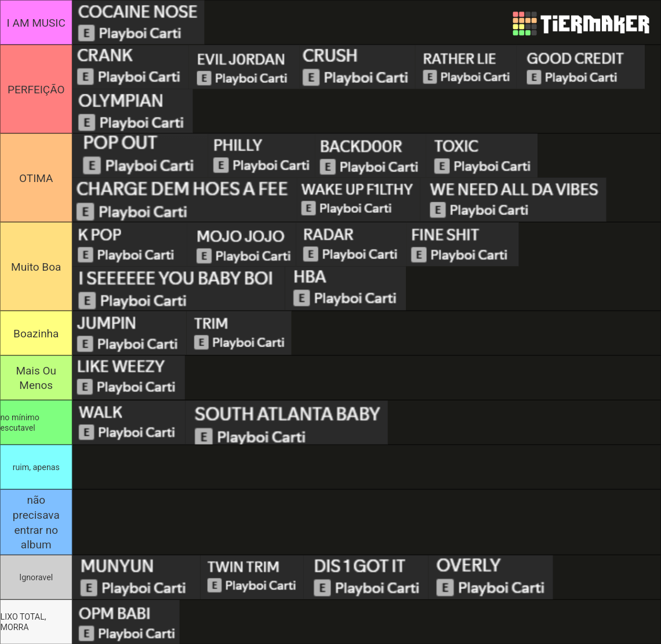Click the explicit E icon under JUMPIN
The image size is (661, 644).
click(85, 344)
